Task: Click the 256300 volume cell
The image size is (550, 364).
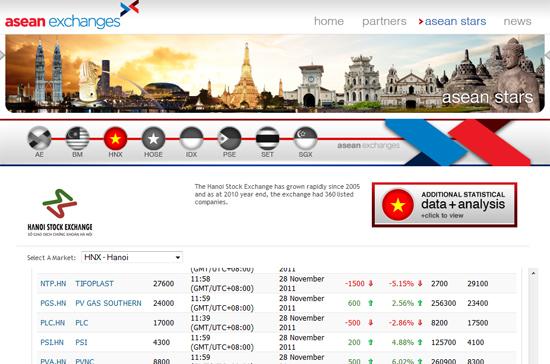Action: pyautogui.click(x=443, y=303)
